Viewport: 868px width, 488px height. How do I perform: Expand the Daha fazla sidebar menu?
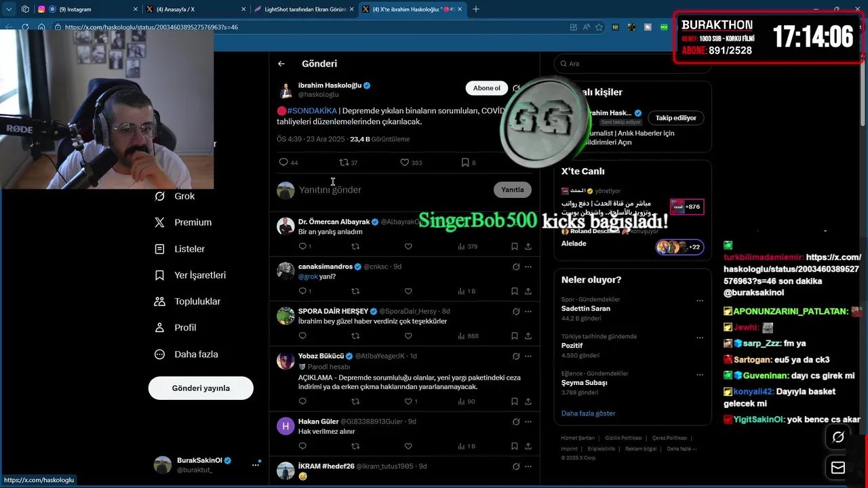click(186, 354)
